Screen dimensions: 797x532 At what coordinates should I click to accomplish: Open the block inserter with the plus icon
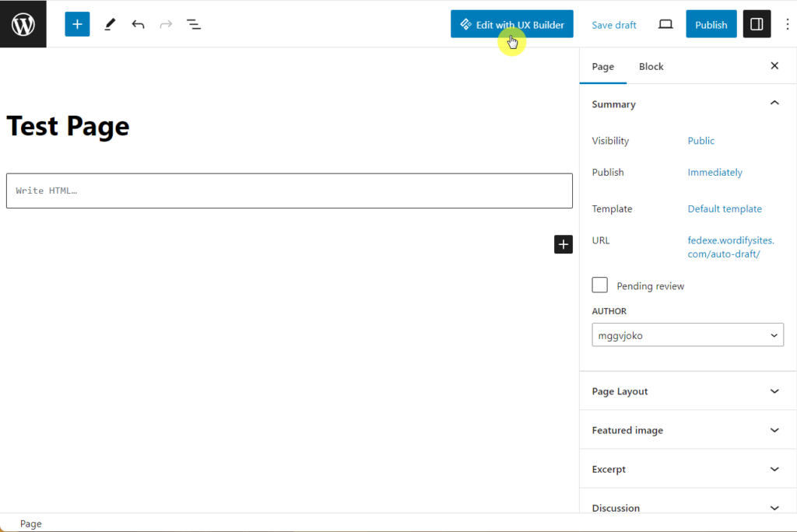[76, 24]
